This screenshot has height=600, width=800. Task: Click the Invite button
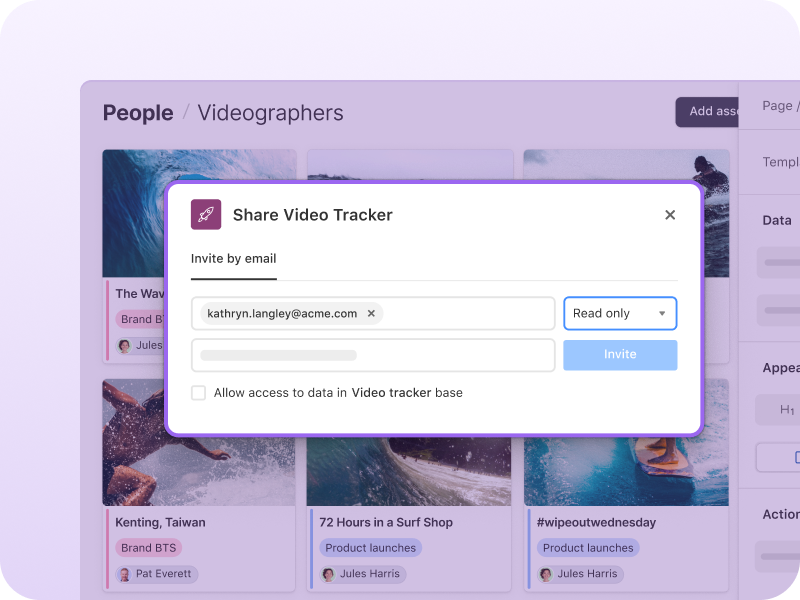(620, 355)
